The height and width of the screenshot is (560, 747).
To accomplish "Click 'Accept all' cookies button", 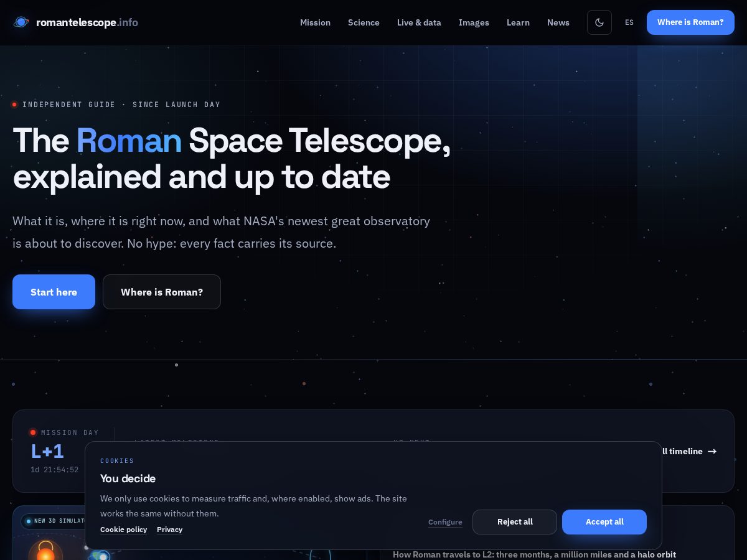I will click(604, 522).
